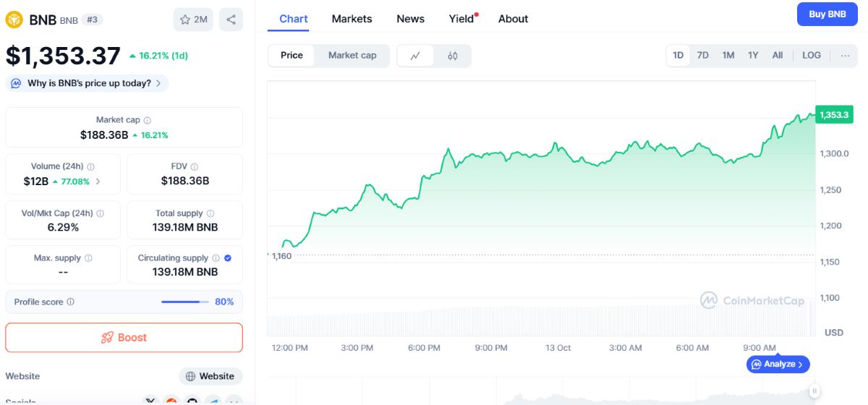
Task: Click the Volume (24h) info icon
Action: tap(91, 166)
